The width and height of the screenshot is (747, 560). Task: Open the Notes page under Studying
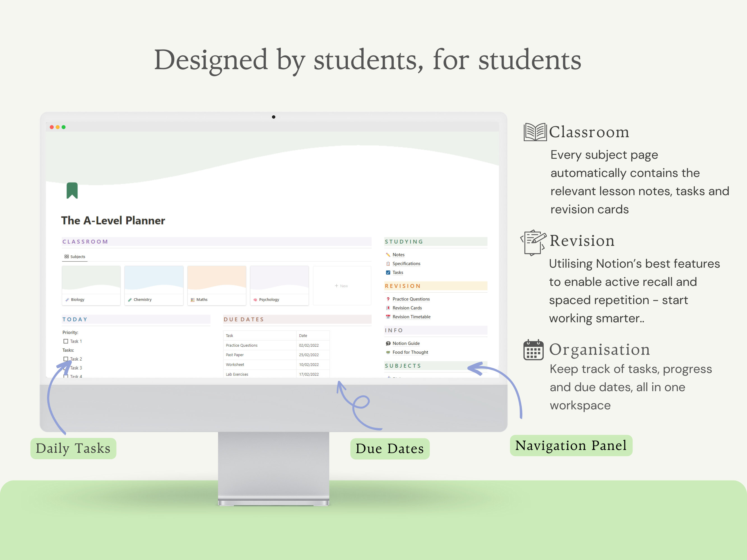tap(399, 255)
